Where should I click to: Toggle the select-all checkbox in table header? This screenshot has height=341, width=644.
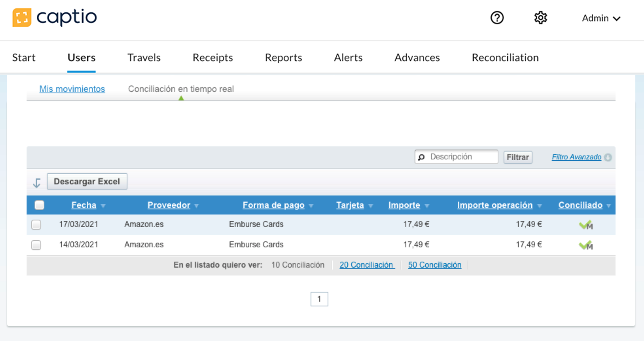click(x=39, y=205)
